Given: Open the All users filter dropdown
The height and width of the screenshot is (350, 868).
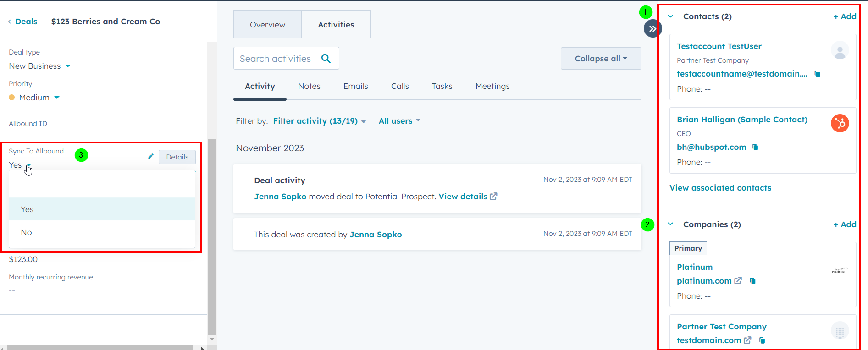Looking at the screenshot, I should (399, 121).
